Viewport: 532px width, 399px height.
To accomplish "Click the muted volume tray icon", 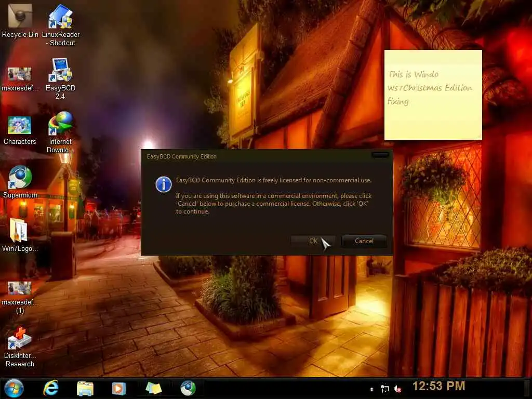I will click(397, 389).
